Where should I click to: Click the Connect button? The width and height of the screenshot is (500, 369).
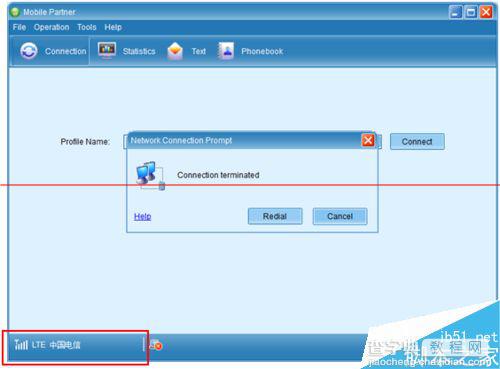[417, 142]
